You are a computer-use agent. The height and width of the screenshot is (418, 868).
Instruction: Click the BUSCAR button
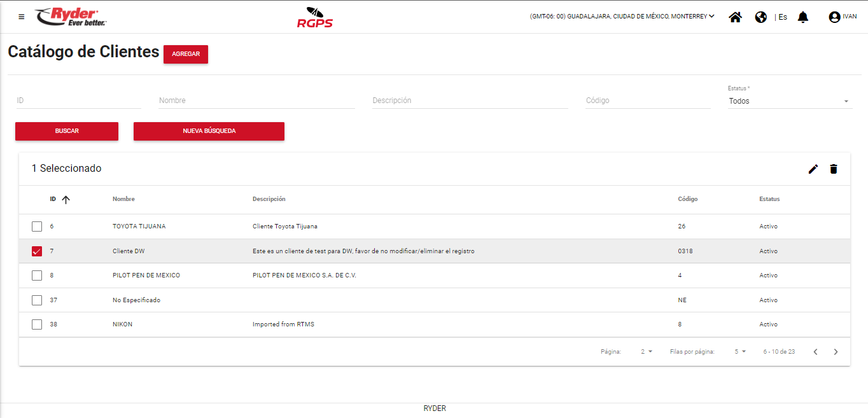[x=67, y=131]
